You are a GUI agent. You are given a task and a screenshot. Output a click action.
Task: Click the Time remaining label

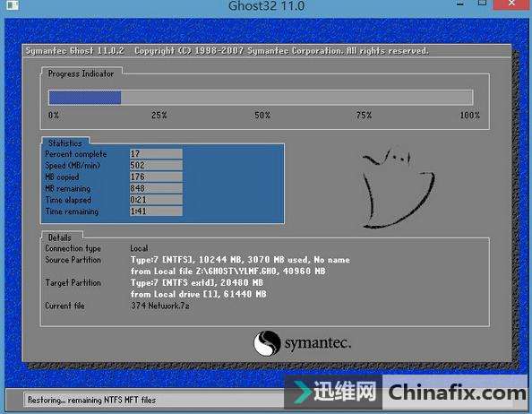tap(72, 211)
